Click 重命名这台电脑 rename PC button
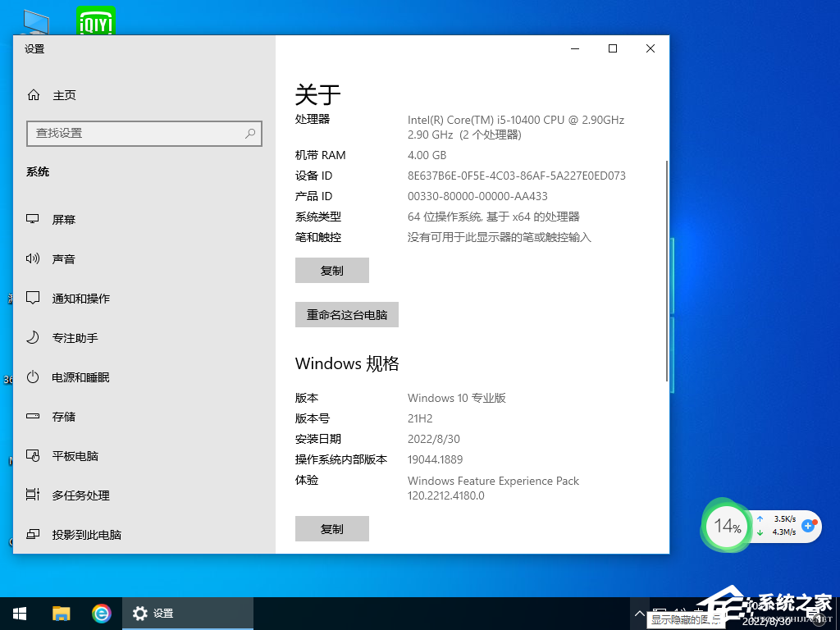 click(346, 314)
